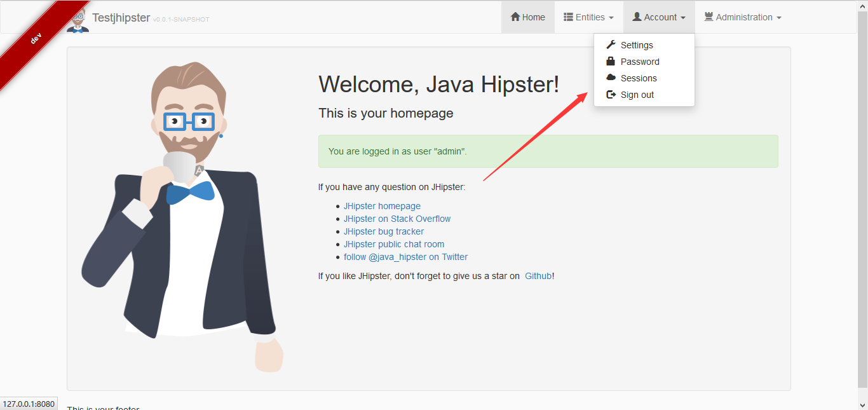Click the Welcome, Java Hipster! heading
Viewport: 868px width, 410px height.
[438, 84]
